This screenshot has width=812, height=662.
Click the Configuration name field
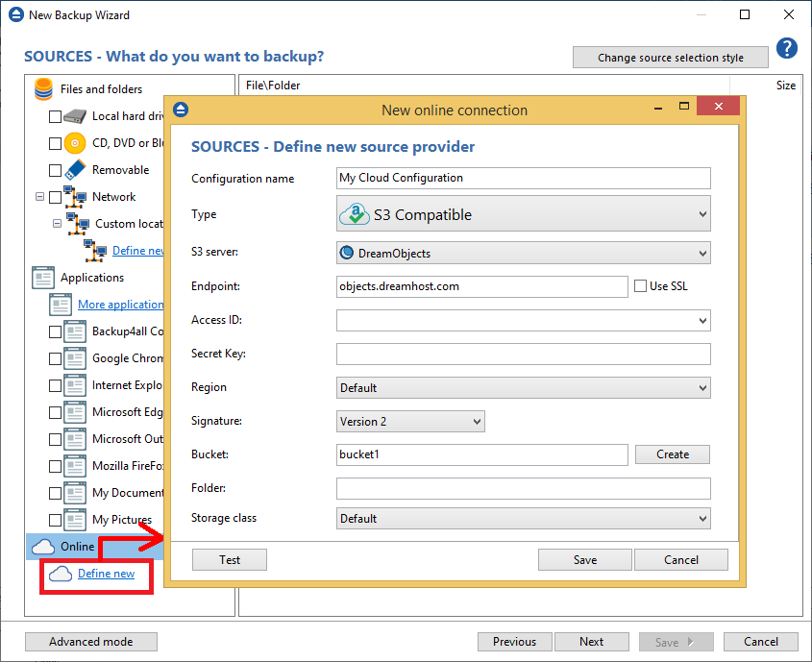[524, 178]
